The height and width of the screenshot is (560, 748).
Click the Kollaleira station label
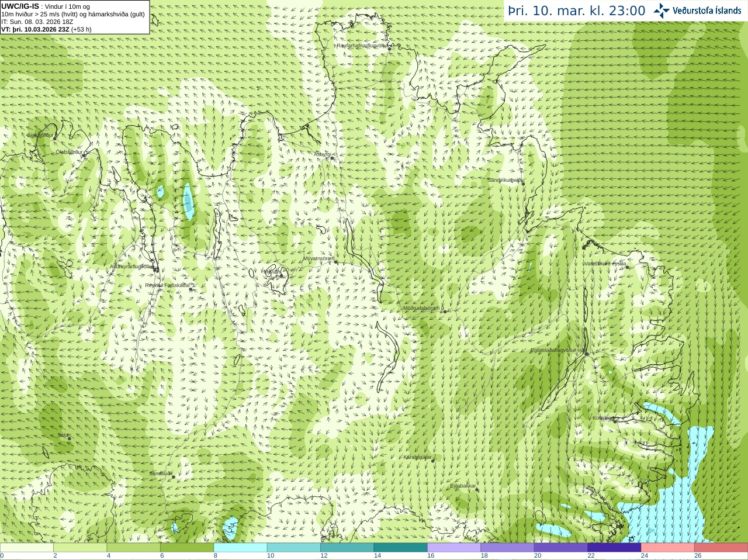pos(602,418)
